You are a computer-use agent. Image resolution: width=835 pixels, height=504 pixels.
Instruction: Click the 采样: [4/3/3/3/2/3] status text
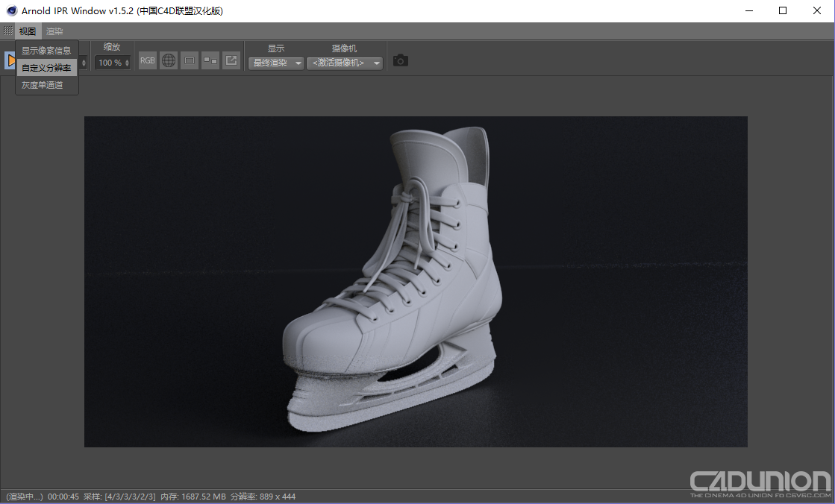point(120,497)
